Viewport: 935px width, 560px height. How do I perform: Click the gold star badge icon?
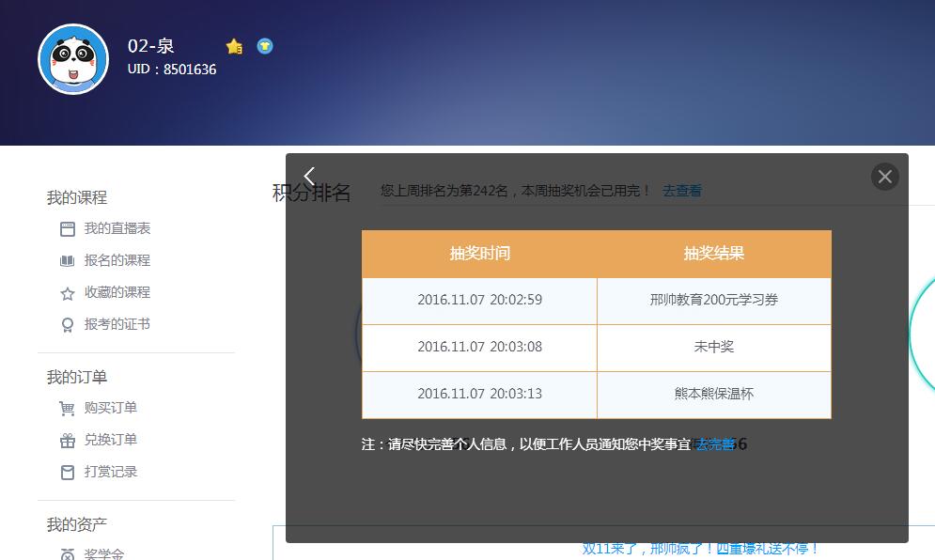click(x=234, y=46)
